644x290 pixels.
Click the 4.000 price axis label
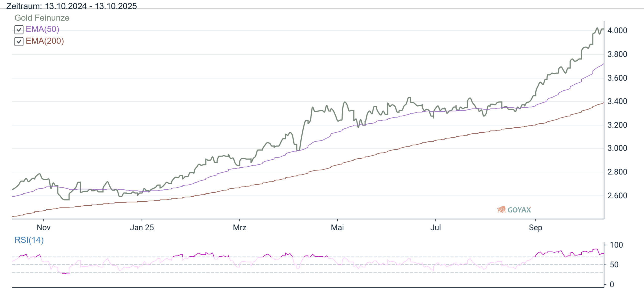617,30
